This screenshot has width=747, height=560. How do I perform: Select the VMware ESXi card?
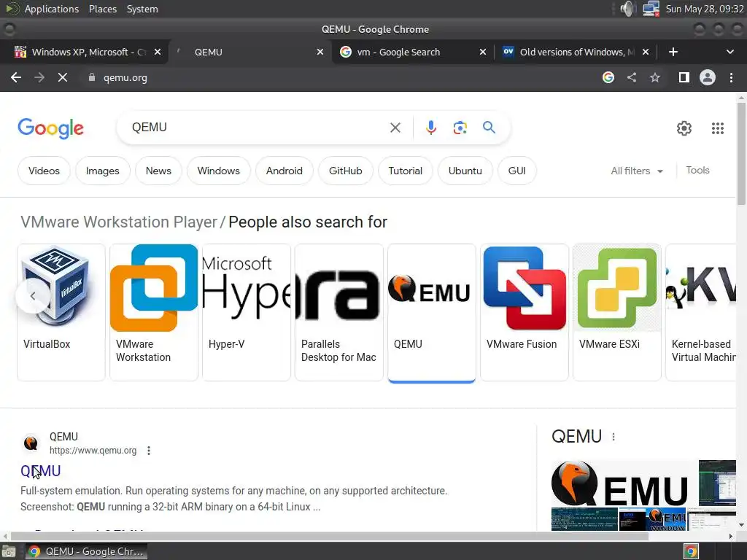click(x=617, y=312)
